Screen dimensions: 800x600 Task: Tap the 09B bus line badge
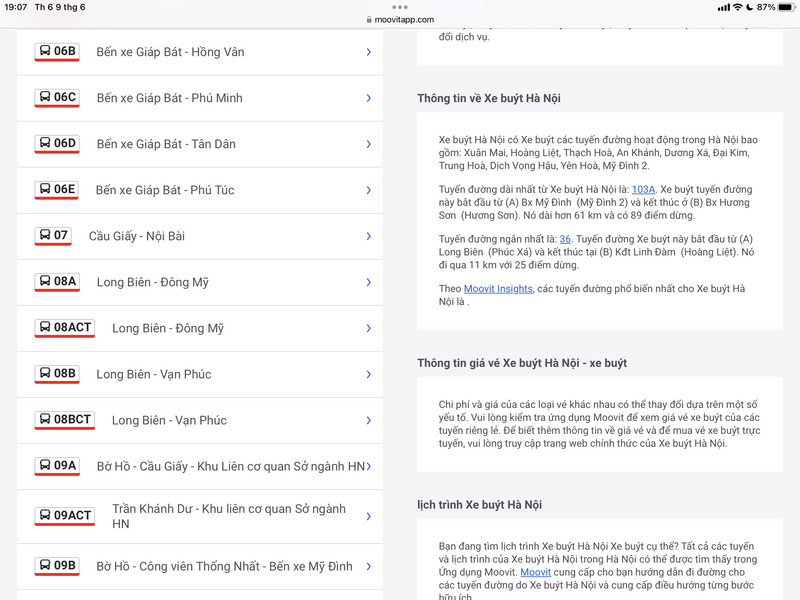[57, 566]
